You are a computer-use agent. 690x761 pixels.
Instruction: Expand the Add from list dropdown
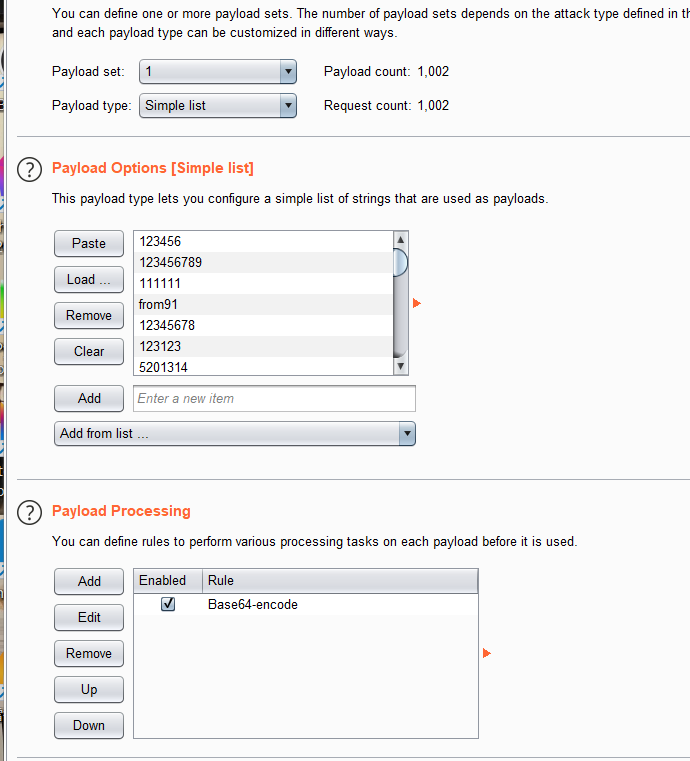(x=234, y=433)
